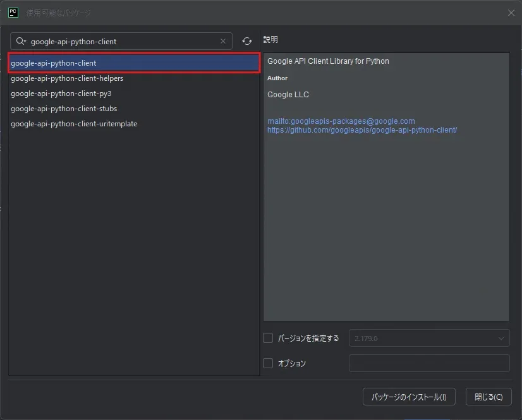Enable the オプション checkbox
522x420 pixels.
(x=268, y=363)
